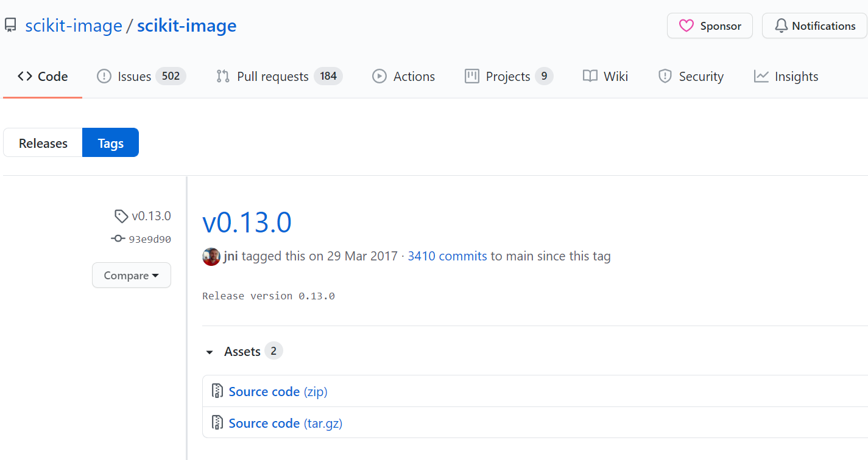Click jni's profile avatar
Screen dimensions: 868x460
click(x=211, y=256)
